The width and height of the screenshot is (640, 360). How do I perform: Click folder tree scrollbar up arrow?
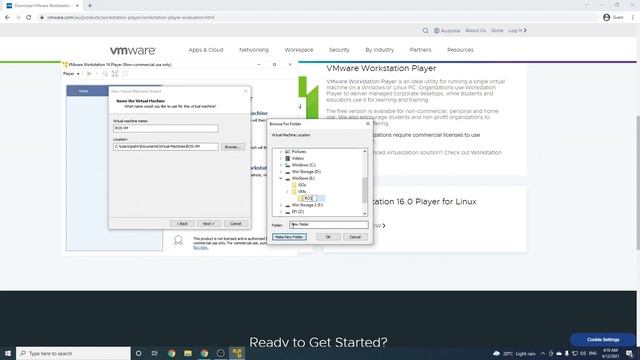364,151
